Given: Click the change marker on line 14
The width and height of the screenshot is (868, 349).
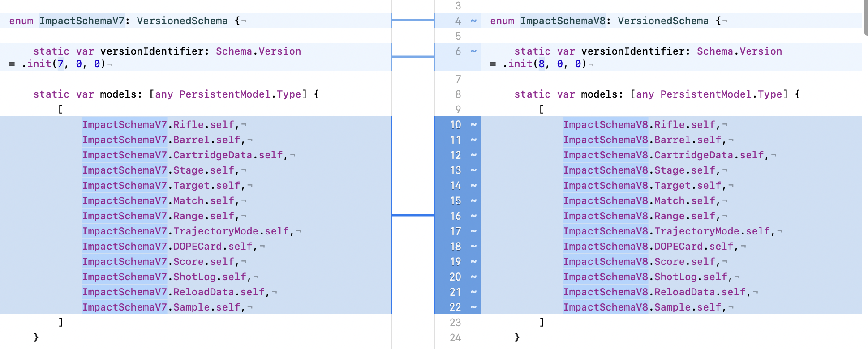Looking at the screenshot, I should (473, 186).
